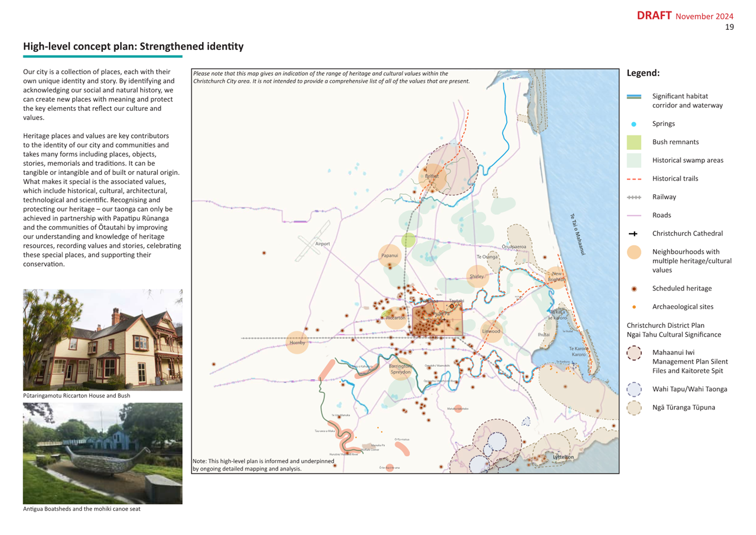Click the Bush remnants green legend swatch
The height and width of the screenshot is (535, 756).
(x=634, y=142)
